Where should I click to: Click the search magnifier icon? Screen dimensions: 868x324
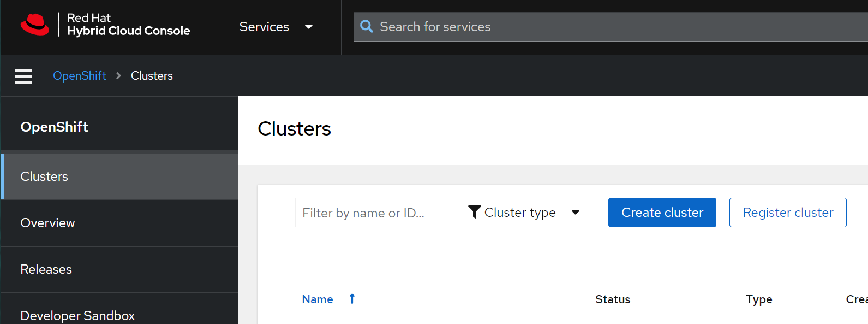pos(367,26)
